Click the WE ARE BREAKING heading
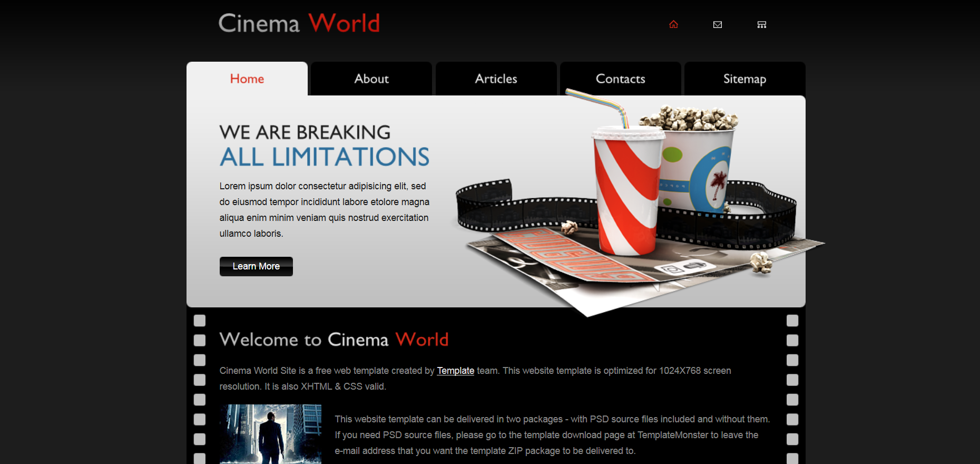 pyautogui.click(x=305, y=132)
